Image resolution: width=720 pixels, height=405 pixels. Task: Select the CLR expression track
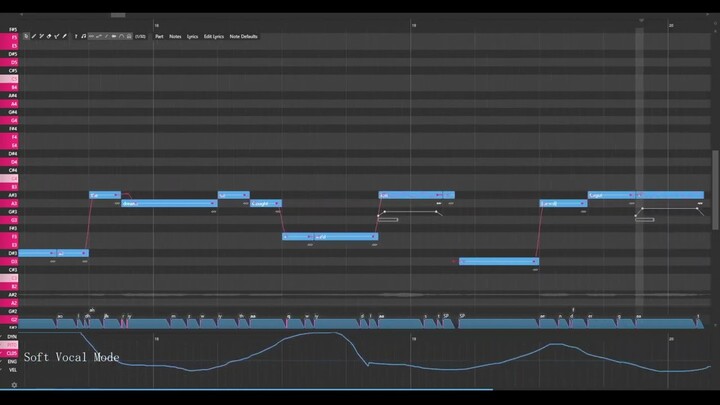coord(11,353)
